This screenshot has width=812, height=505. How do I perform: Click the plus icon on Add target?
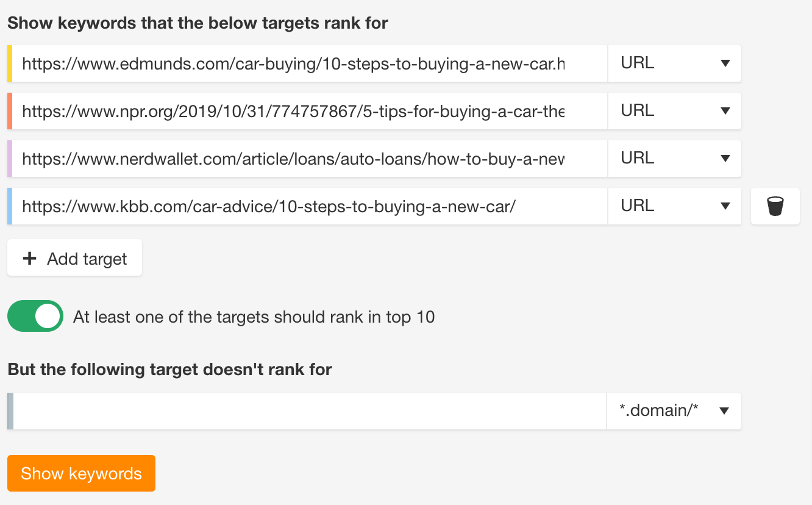coord(29,257)
